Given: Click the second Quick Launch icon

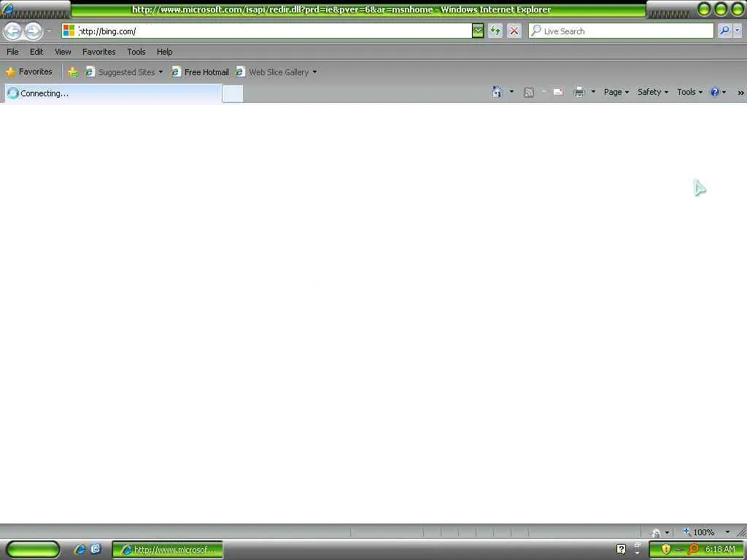Looking at the screenshot, I should click(96, 549).
